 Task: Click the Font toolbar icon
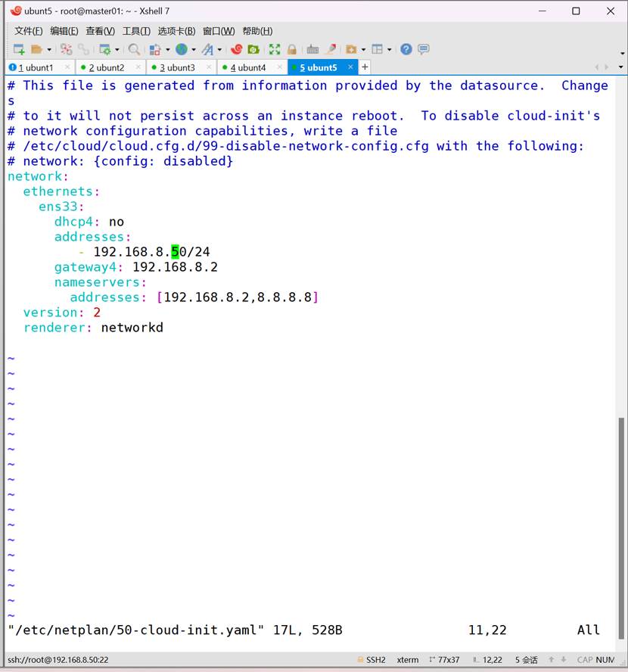(x=208, y=49)
